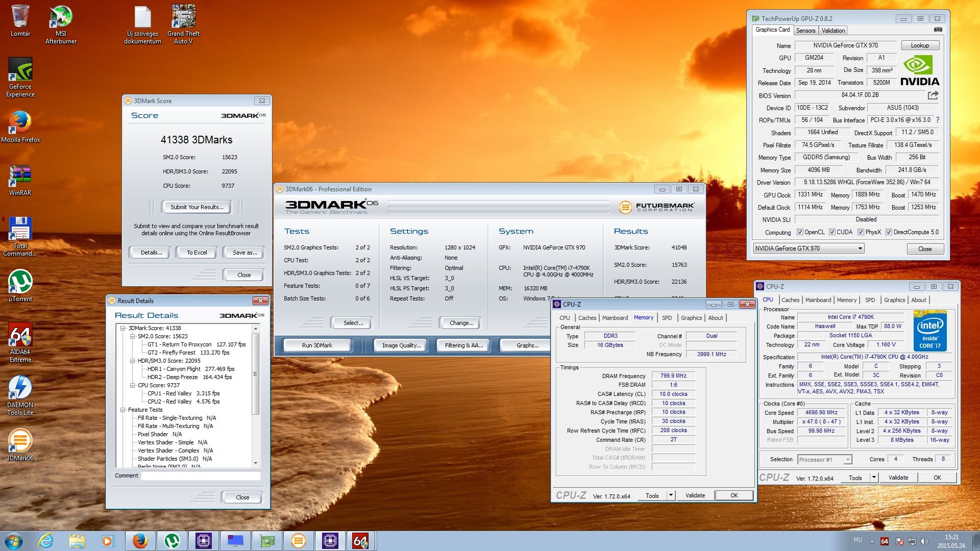
Task: Select GT1 - Return To Proxycon tree row
Action: pyautogui.click(x=197, y=344)
